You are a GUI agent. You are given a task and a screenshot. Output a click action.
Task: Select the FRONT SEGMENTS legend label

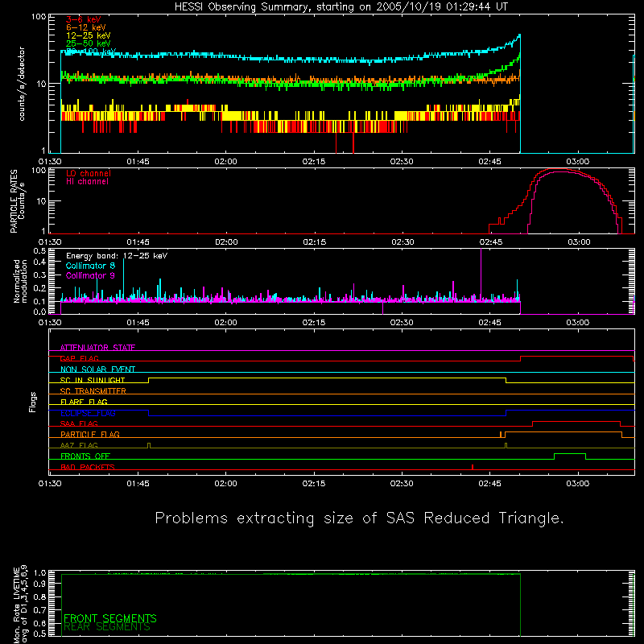click(110, 618)
